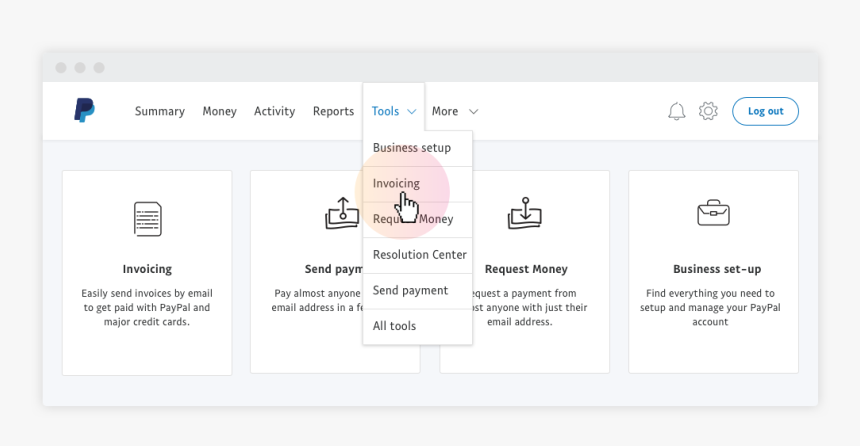Click the Invoicing document icon
Image resolution: width=860 pixels, height=446 pixels.
147,218
